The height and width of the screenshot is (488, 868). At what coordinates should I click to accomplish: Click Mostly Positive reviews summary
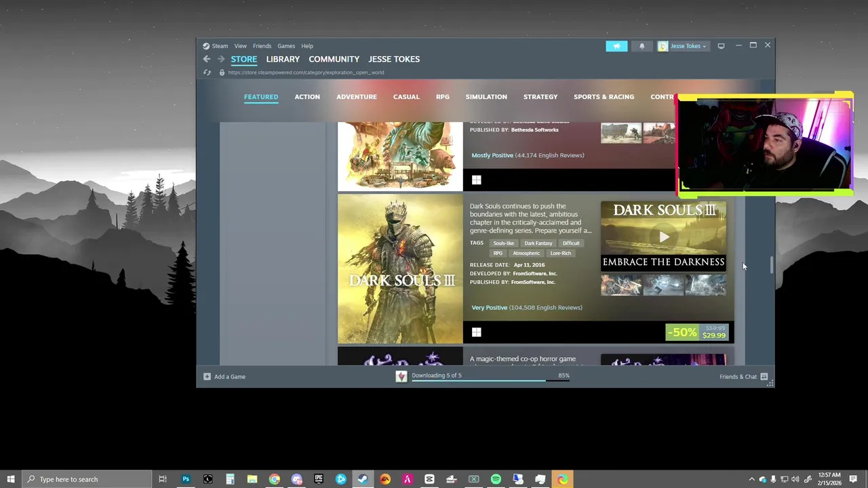[x=528, y=155]
